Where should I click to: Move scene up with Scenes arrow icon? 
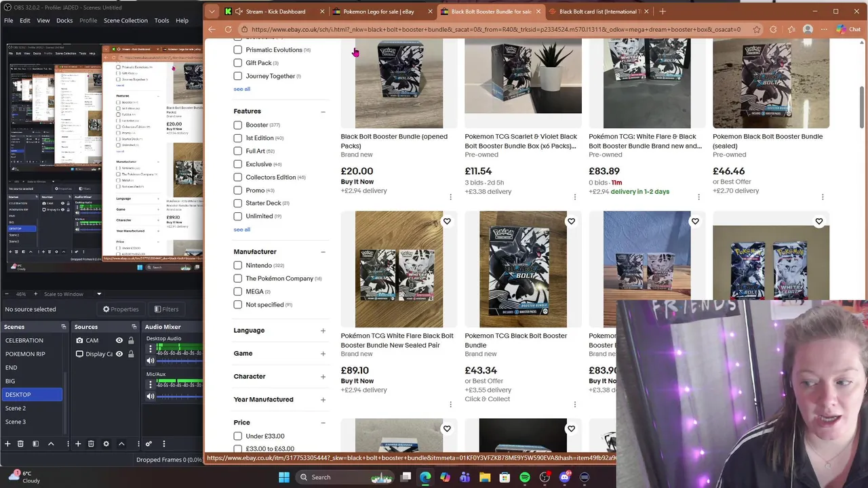pyautogui.click(x=51, y=444)
